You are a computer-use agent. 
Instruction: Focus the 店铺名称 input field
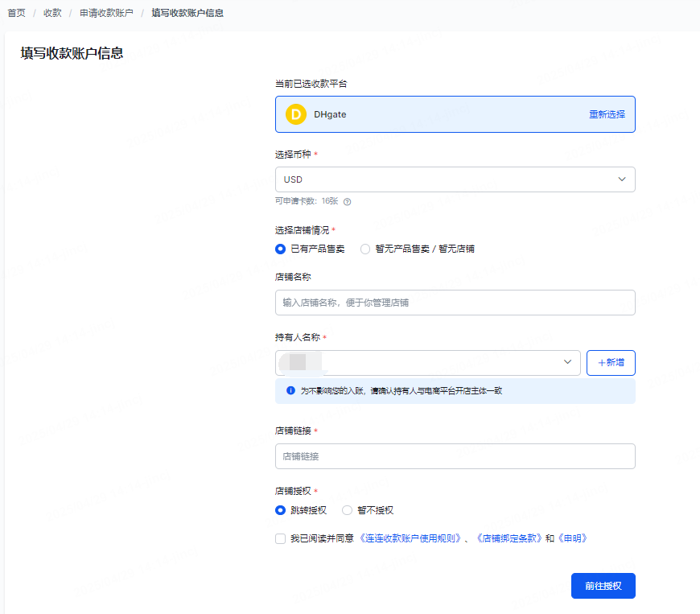click(x=455, y=303)
